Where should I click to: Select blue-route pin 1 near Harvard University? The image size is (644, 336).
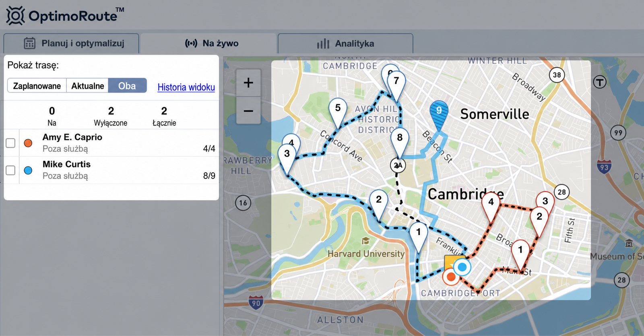(x=419, y=238)
